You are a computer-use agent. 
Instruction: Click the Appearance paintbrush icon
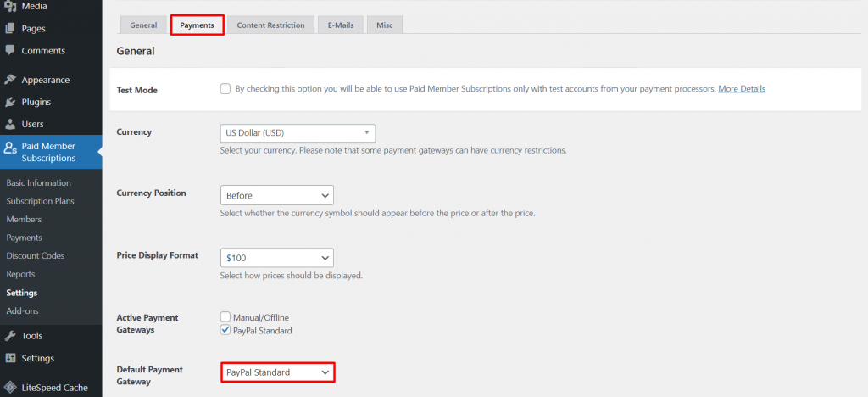(10, 80)
